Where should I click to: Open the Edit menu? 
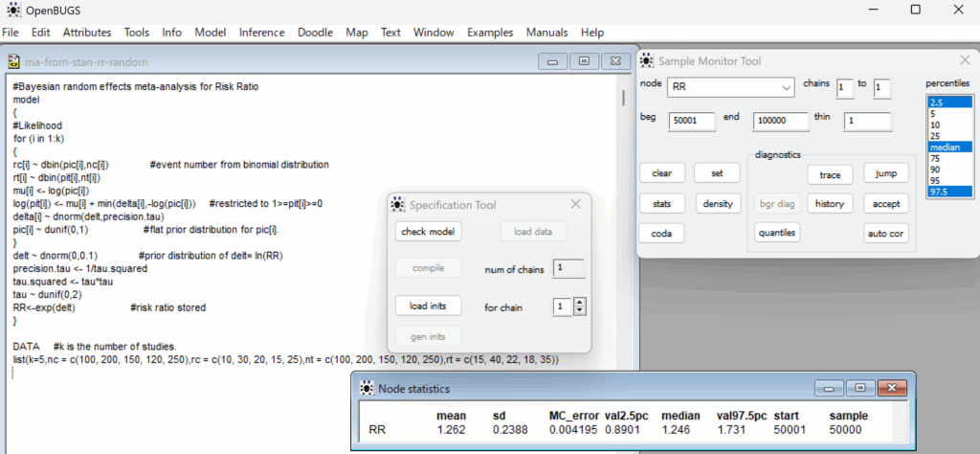tap(41, 33)
